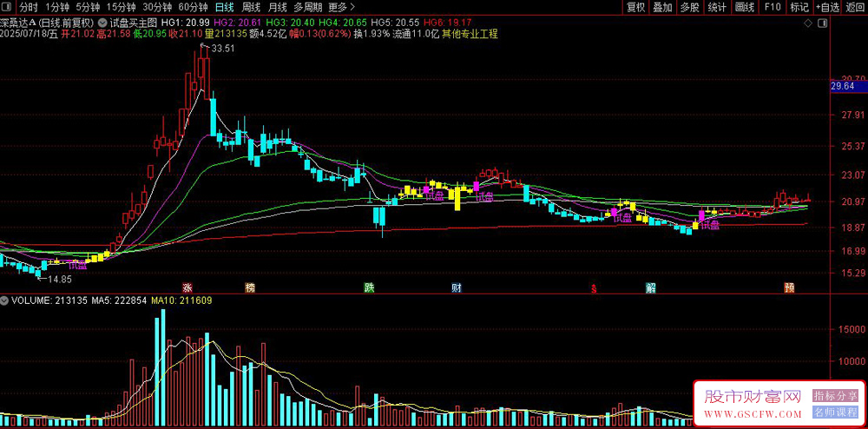Select the 周线 weekly period tab
The height and width of the screenshot is (429, 868).
[251, 7]
